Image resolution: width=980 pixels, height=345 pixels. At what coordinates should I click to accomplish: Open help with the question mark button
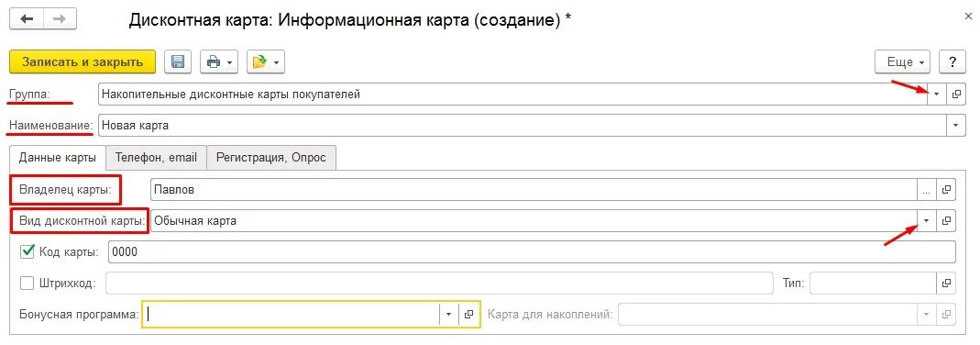(x=952, y=61)
